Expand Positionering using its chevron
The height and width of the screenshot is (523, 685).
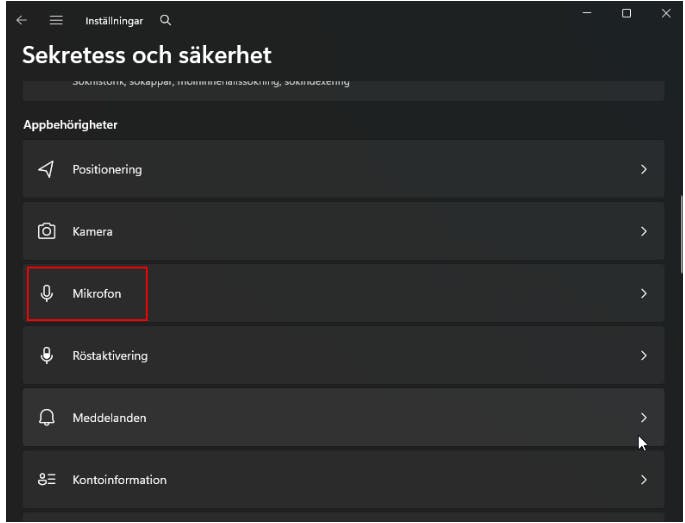coord(644,170)
